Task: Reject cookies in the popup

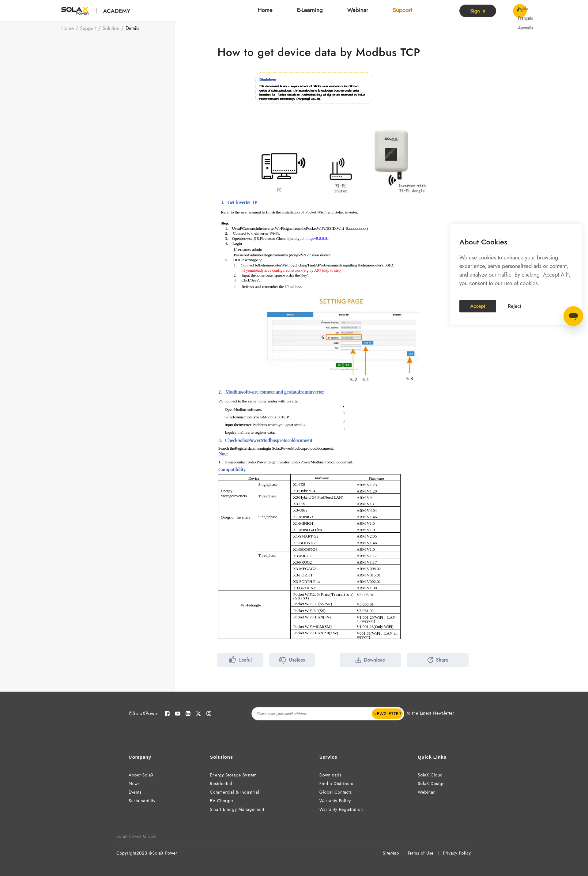Action: point(514,306)
